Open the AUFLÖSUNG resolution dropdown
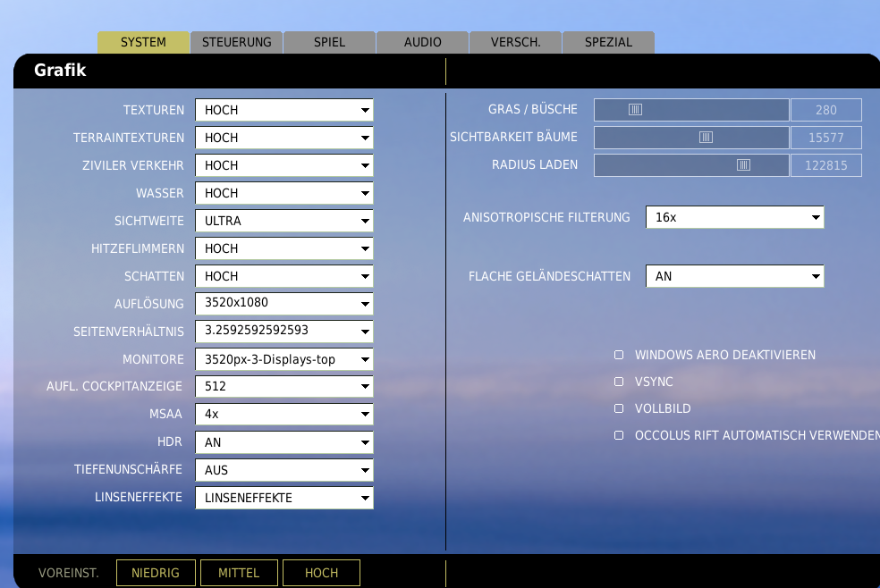 pos(283,304)
